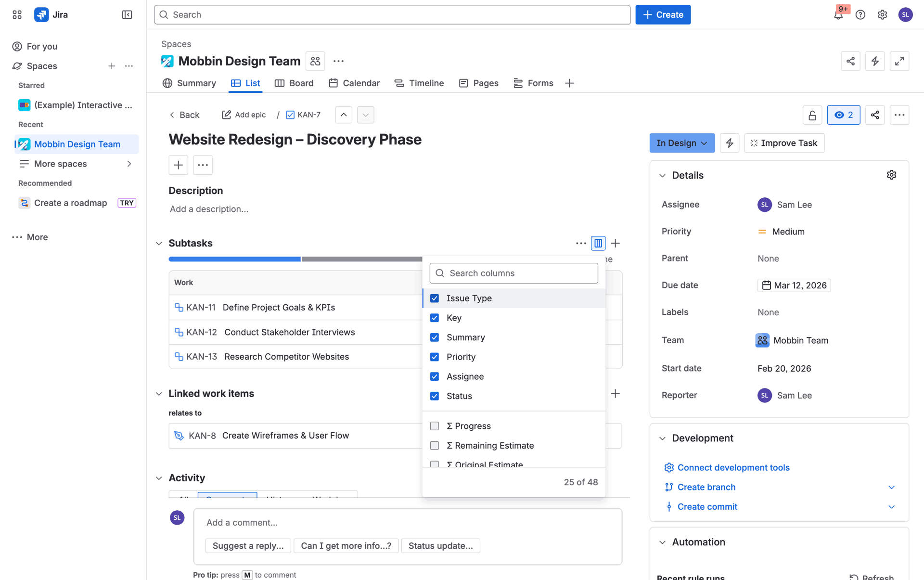Uncheck the Key column
The image size is (924, 580).
(x=435, y=318)
